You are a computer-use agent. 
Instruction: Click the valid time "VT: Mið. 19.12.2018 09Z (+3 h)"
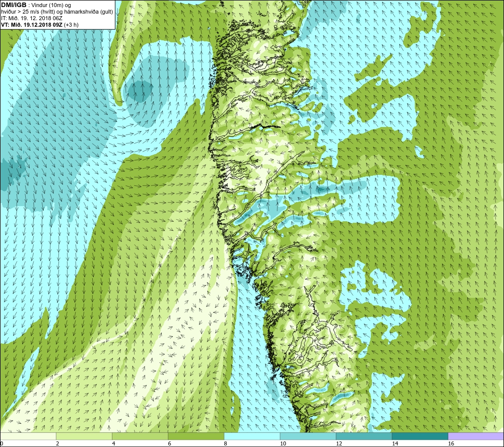[39, 25]
